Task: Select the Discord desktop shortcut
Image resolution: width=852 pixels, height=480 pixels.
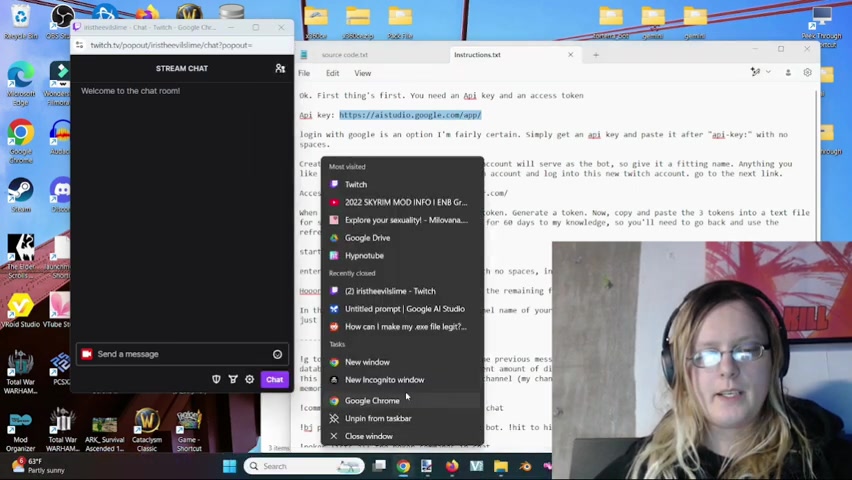Action: (61, 195)
